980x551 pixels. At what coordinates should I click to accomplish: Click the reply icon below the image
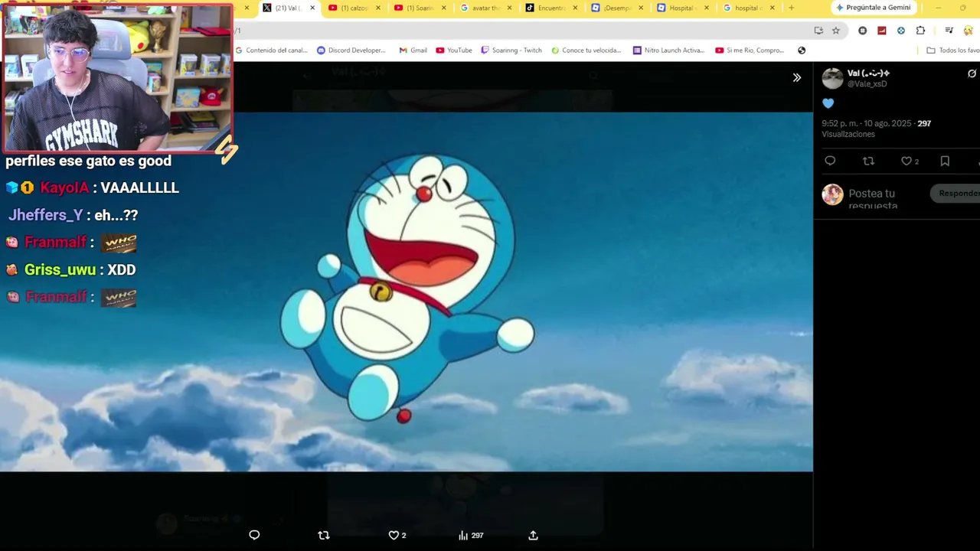click(254, 535)
